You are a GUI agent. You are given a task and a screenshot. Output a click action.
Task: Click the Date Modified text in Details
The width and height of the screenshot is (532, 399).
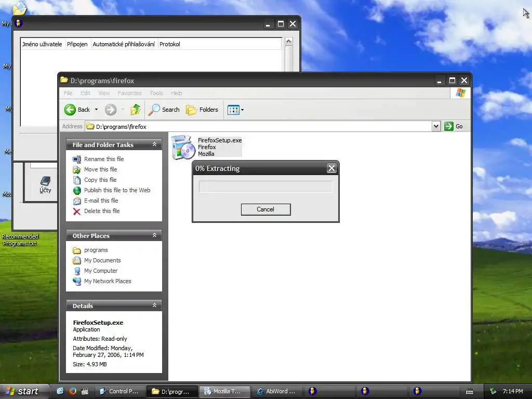tap(108, 352)
